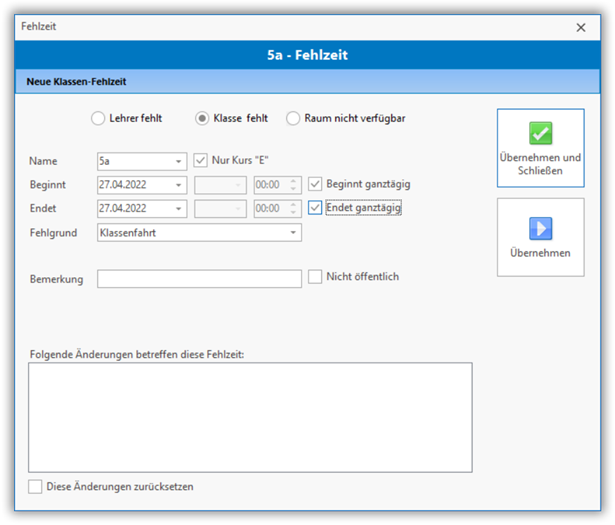Click the green checkmark Übernehmen und Schließen icon
The image size is (615, 525).
[x=540, y=134]
